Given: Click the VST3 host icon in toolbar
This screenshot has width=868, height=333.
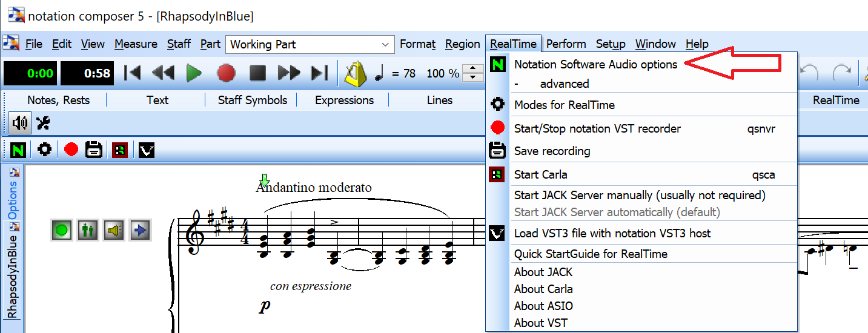Looking at the screenshot, I should [x=147, y=150].
